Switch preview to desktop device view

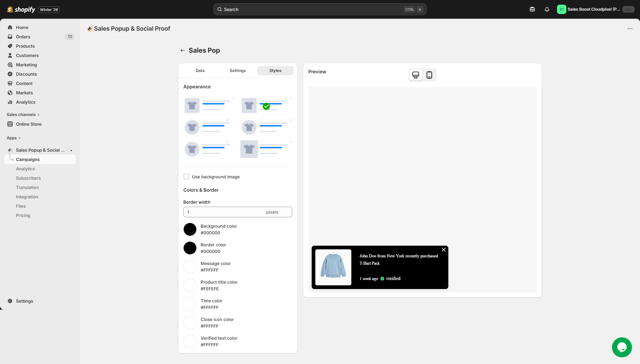415,75
